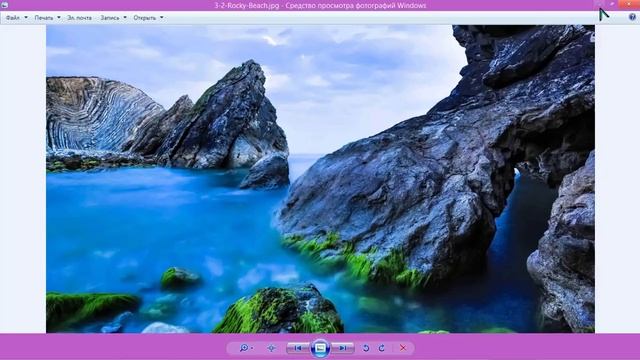Delete the photo with red X icon
640x360 pixels.
[403, 348]
